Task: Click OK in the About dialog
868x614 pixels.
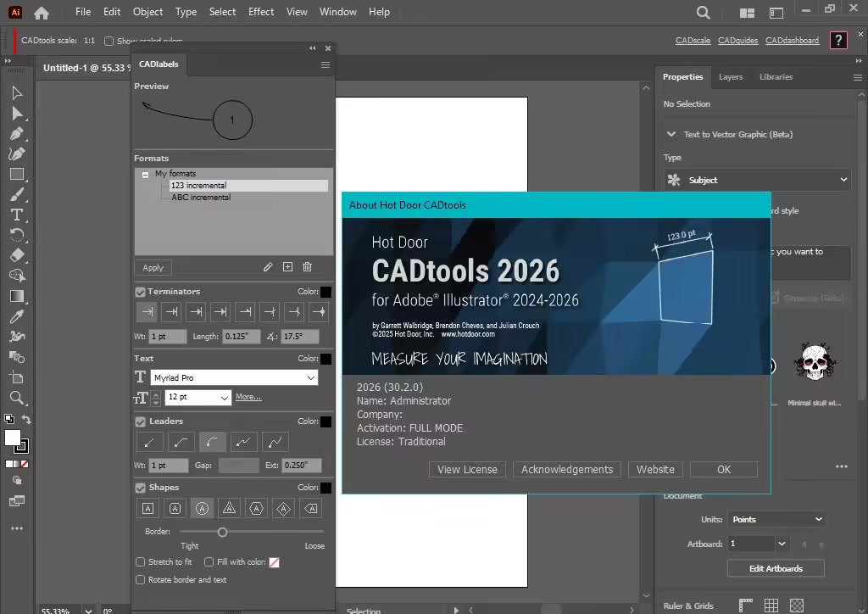Action: [723, 470]
